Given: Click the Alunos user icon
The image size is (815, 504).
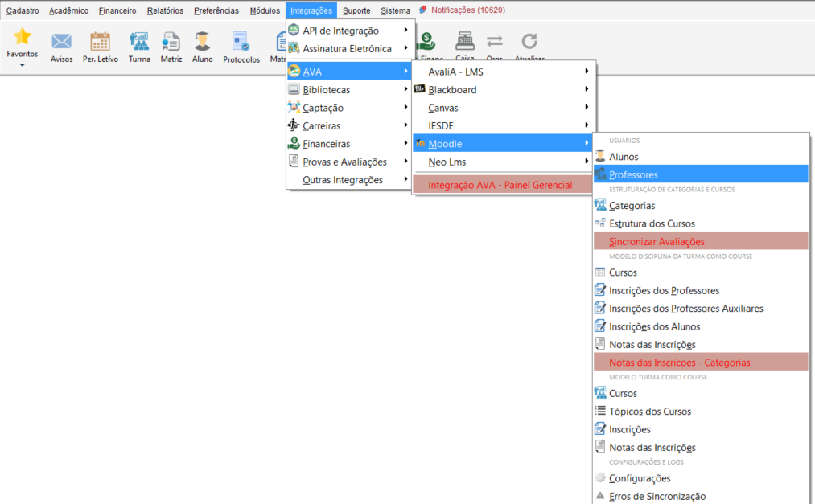Looking at the screenshot, I should point(600,156).
